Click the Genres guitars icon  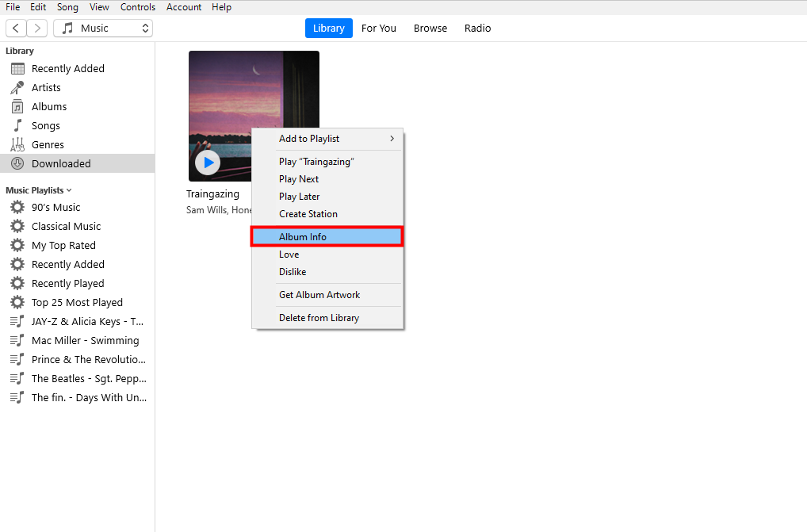(17, 144)
